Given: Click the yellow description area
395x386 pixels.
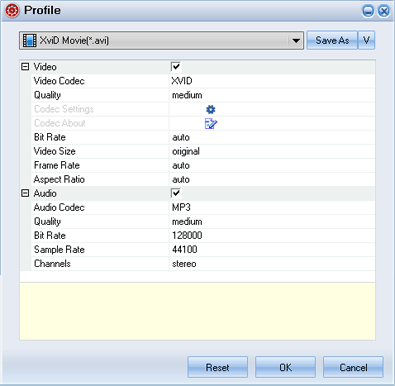Looking at the screenshot, I should (x=197, y=311).
